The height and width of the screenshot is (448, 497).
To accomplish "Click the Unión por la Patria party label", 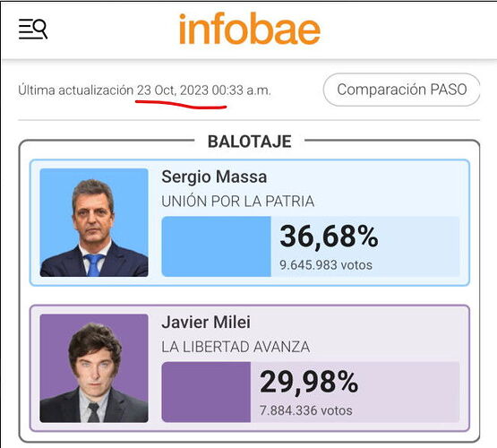I will point(237,202).
